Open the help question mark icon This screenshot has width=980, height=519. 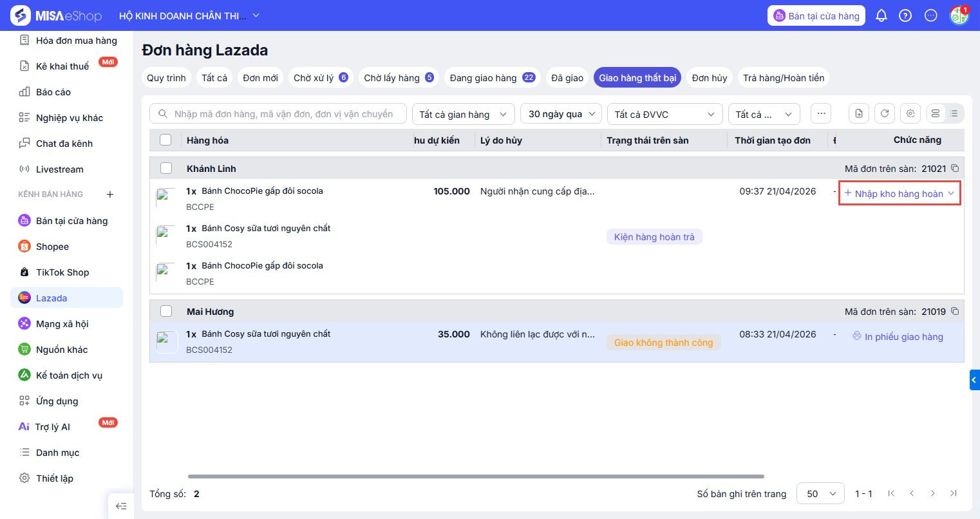(x=905, y=15)
